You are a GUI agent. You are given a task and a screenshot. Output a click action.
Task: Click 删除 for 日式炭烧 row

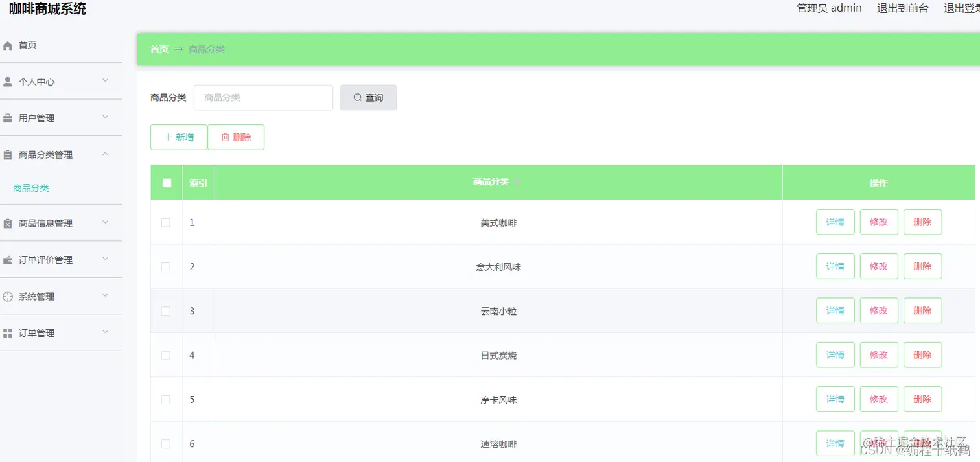pos(922,355)
